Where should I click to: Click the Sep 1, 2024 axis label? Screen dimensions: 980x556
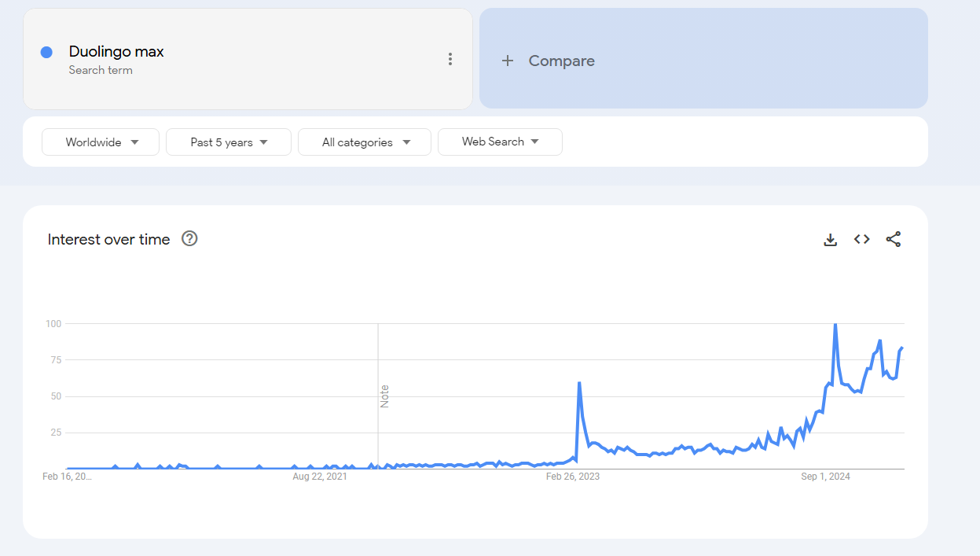point(825,476)
